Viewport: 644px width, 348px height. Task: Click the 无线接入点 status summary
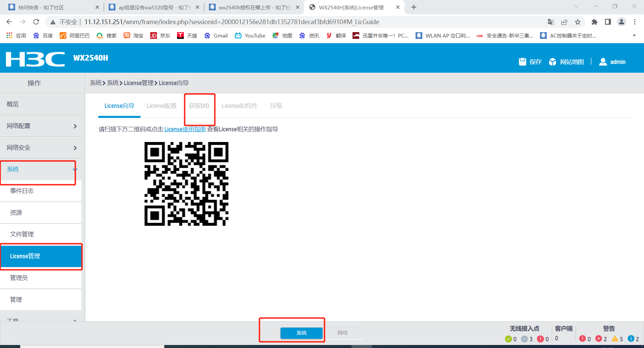click(527, 334)
